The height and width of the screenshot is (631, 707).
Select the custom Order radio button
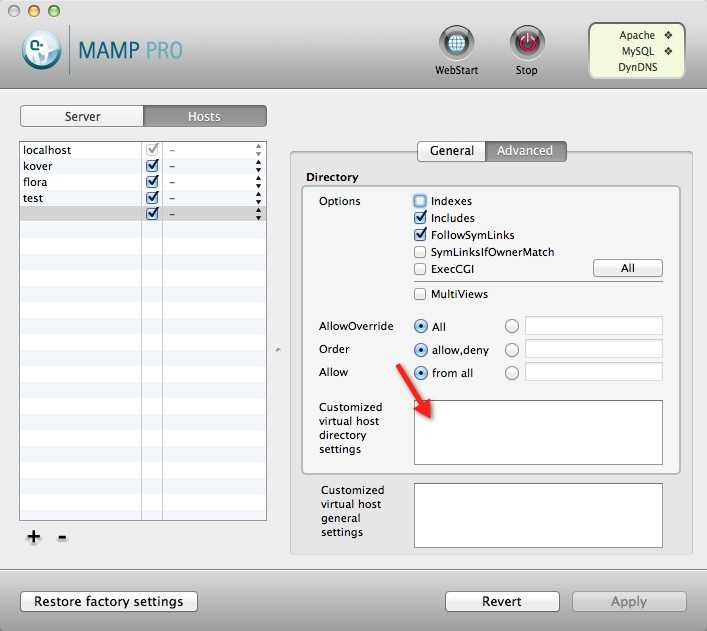click(512, 350)
